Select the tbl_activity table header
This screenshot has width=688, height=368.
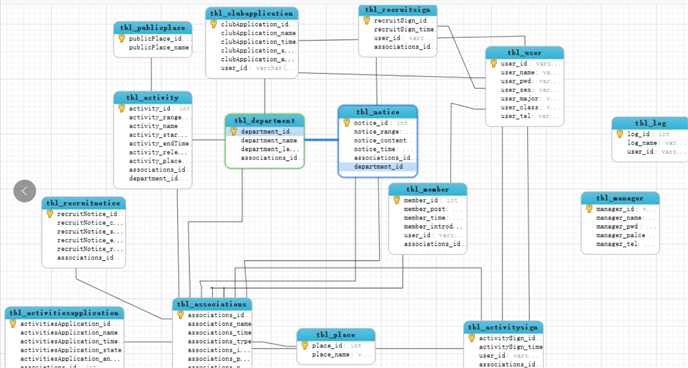click(x=153, y=97)
